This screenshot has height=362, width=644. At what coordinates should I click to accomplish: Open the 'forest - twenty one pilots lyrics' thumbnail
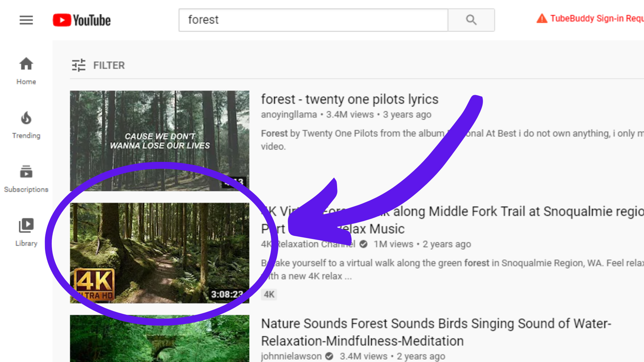(160, 141)
